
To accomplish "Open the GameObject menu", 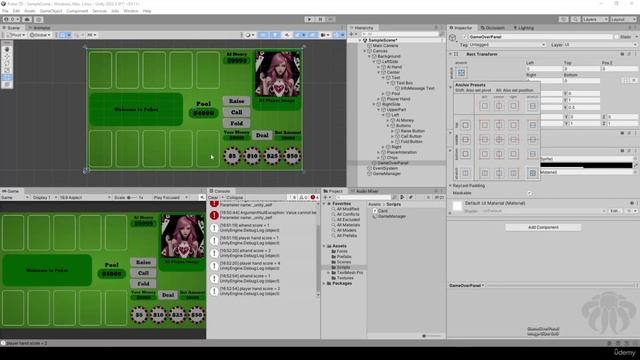I will tap(51, 11).
